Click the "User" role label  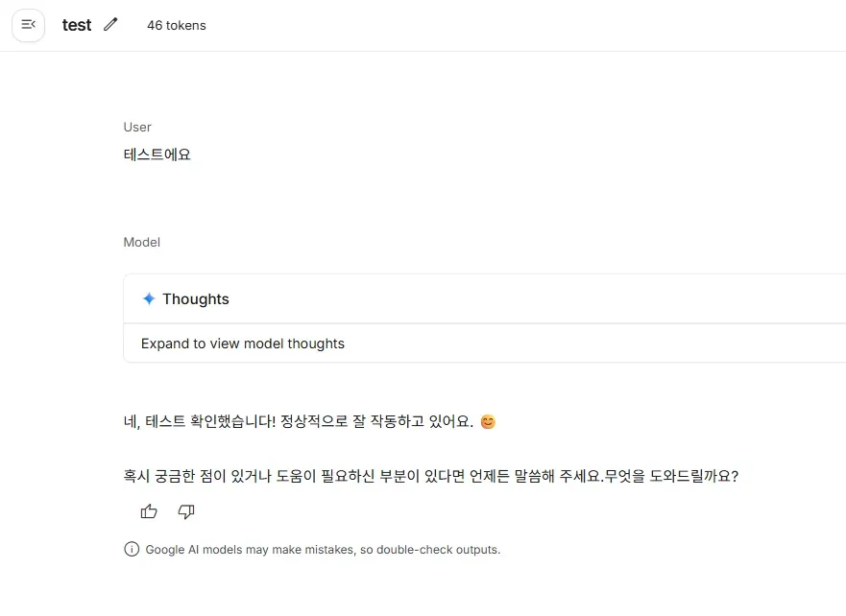pos(137,127)
